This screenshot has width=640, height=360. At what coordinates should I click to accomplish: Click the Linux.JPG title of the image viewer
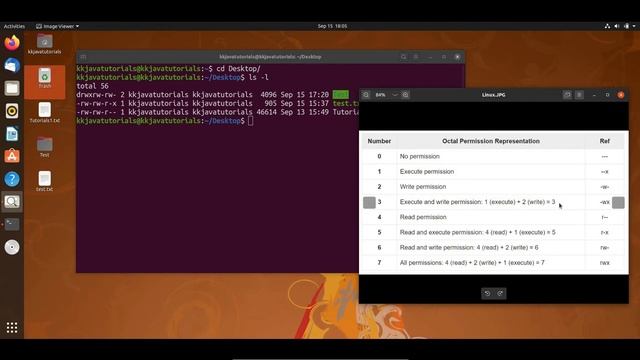pos(493,95)
